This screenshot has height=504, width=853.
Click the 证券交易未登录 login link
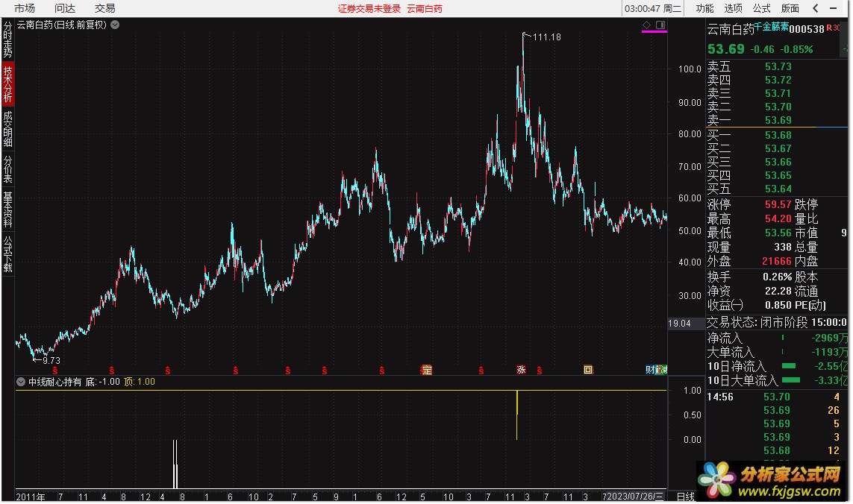pos(369,9)
